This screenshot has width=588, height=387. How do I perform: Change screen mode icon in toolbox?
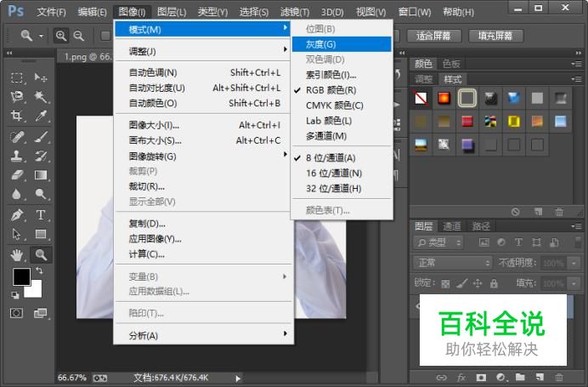tap(41, 313)
